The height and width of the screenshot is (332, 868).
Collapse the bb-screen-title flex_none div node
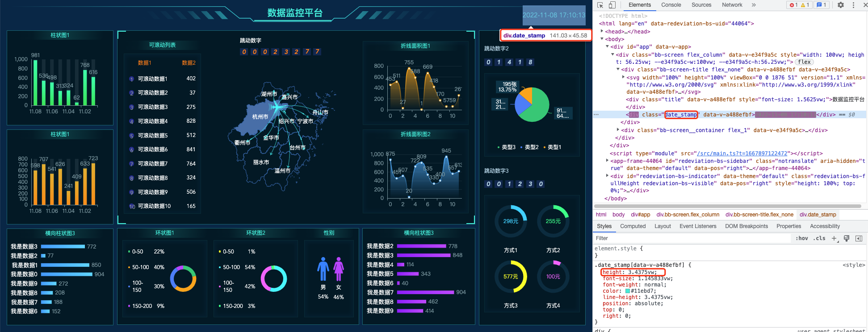pos(618,69)
